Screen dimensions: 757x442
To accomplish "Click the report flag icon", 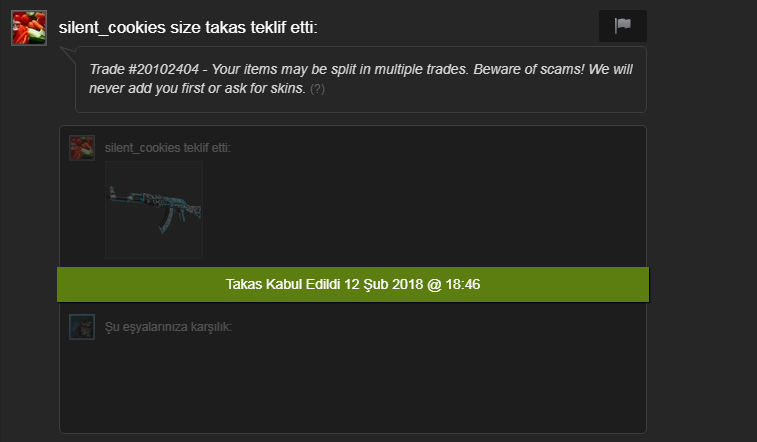I will point(623,26).
